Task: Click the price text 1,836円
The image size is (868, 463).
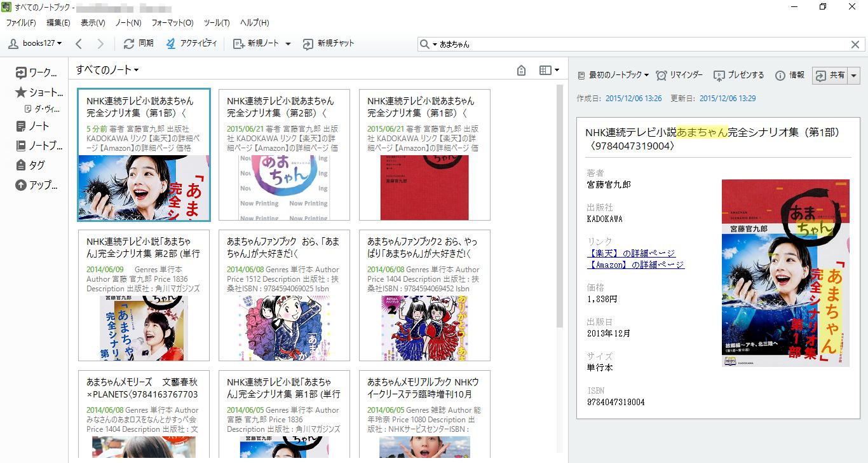Action: (602, 299)
